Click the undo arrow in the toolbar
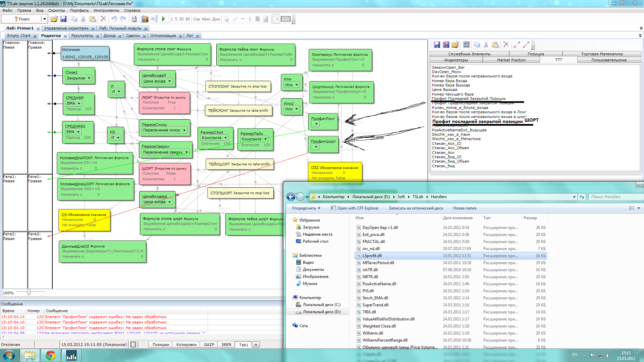The image size is (644, 362). 114,19
